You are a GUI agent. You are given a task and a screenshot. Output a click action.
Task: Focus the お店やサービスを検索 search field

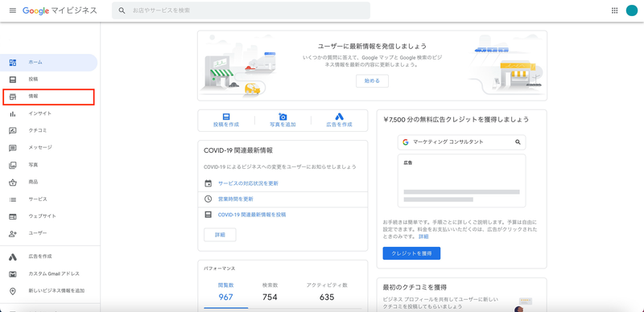[241, 10]
